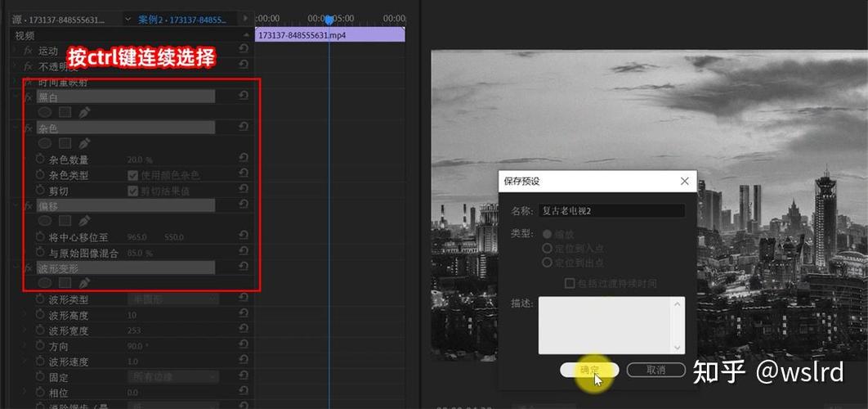This screenshot has height=409, width=868.
Task: Expand the 波形高度 parameter
Action: tap(25, 315)
